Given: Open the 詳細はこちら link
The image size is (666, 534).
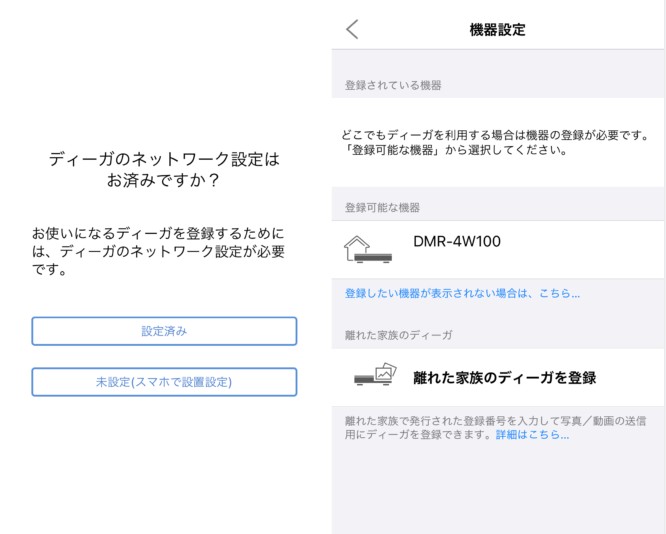Looking at the screenshot, I should [532, 435].
